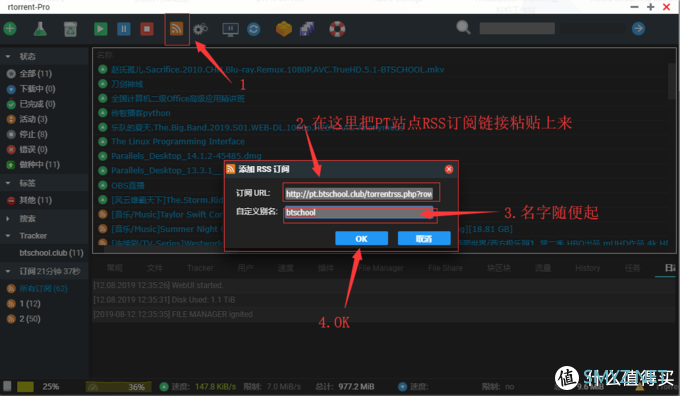
Task: Select 赵氏孤儿.Sacrifice.2010 torrent row
Action: pyautogui.click(x=278, y=69)
